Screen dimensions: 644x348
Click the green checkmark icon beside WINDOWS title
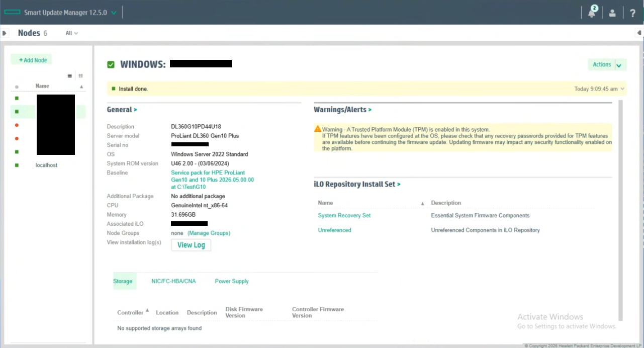[x=111, y=64]
